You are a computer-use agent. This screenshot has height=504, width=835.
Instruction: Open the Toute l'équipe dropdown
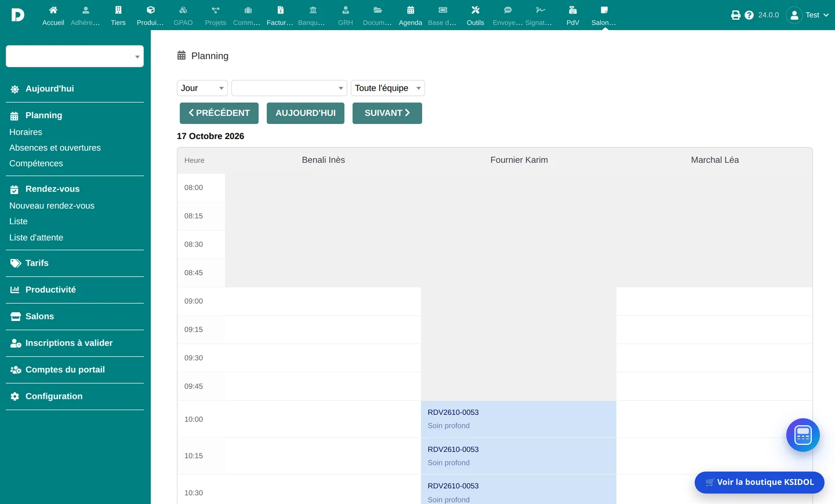click(x=388, y=88)
